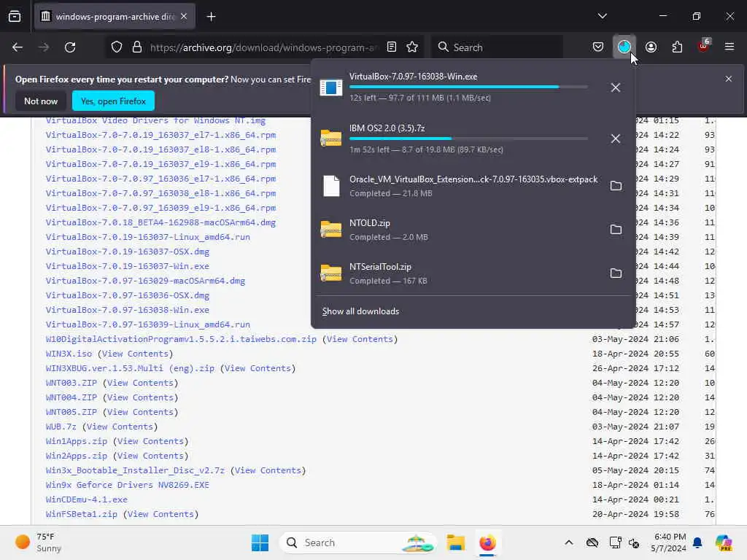Click Firefox taskbar icon
The height and width of the screenshot is (560, 747).
[487, 542]
